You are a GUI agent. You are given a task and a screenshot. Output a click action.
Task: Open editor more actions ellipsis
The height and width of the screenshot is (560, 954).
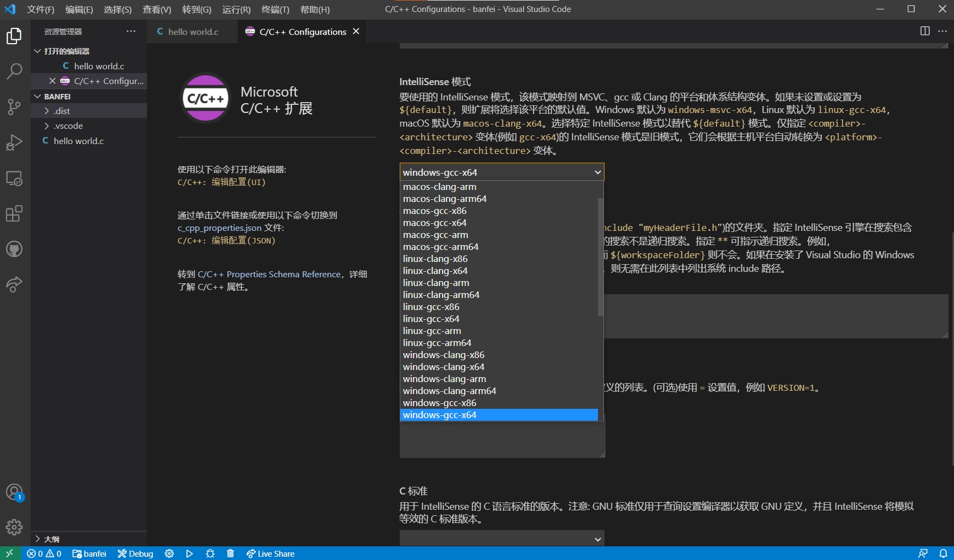point(943,31)
